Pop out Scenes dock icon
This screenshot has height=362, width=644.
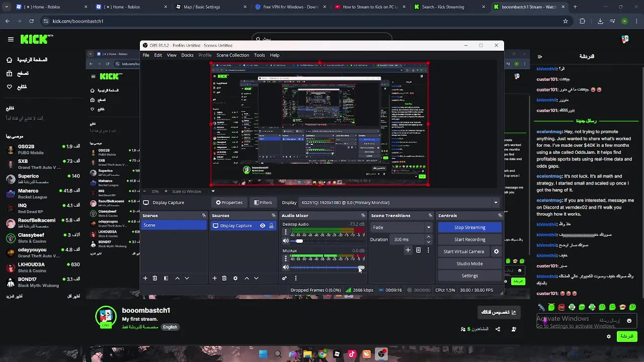(204, 216)
